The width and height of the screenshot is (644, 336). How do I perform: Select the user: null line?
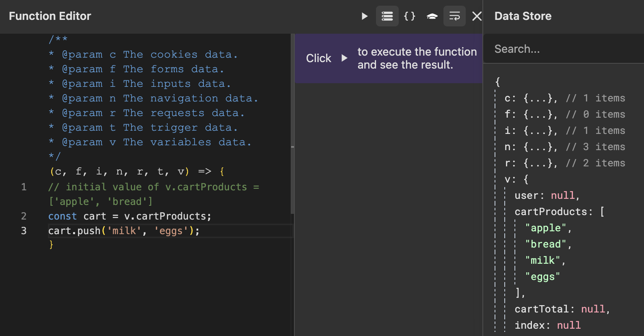(x=547, y=196)
